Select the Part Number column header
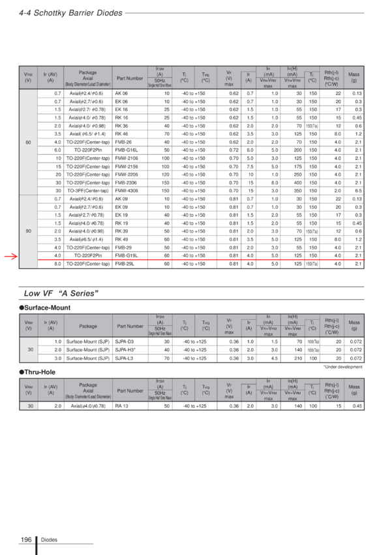 tap(130, 78)
